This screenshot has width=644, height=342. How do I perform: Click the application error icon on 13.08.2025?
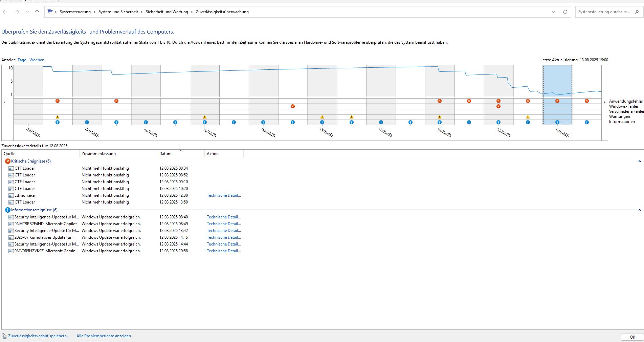coord(587,101)
